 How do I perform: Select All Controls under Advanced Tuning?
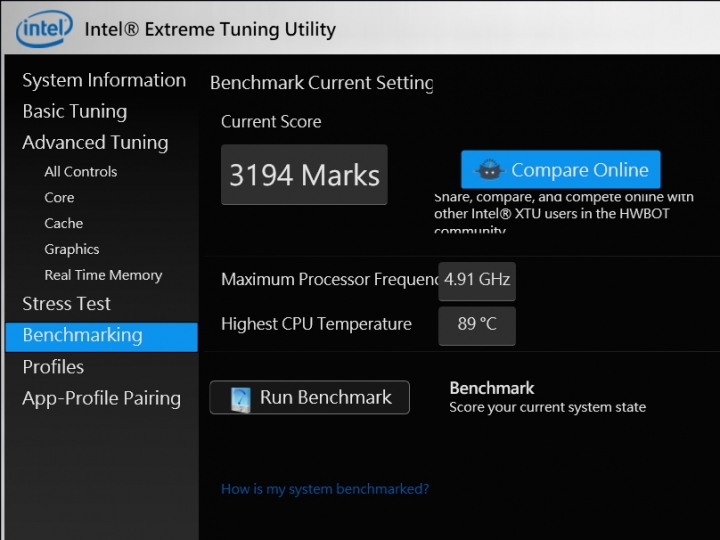[x=81, y=172]
